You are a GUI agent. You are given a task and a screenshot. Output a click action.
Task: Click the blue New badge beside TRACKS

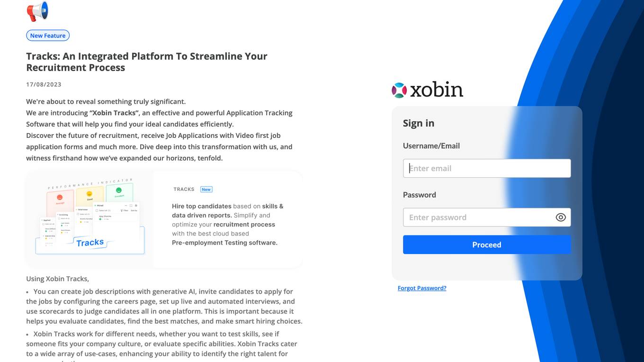coord(206,189)
